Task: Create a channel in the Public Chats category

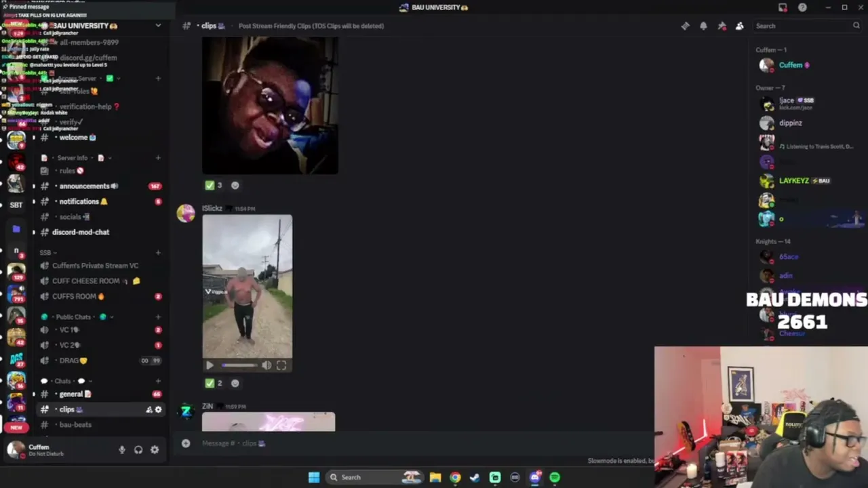Action: click(x=158, y=317)
